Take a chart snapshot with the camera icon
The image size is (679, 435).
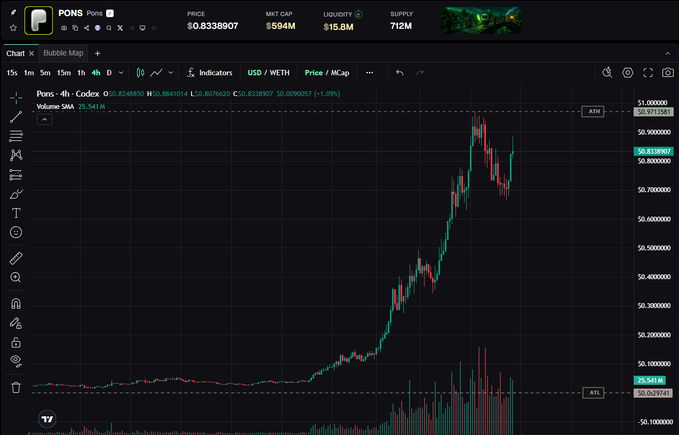pos(668,73)
